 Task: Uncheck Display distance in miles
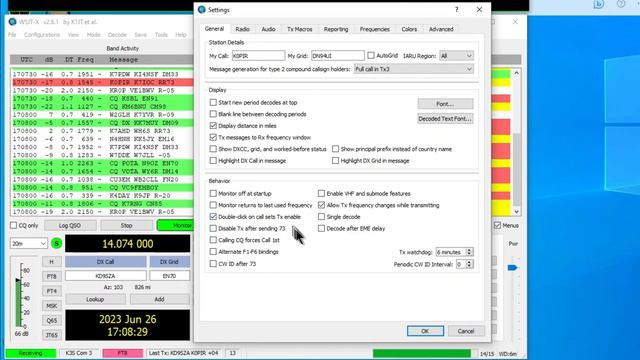pos(213,126)
